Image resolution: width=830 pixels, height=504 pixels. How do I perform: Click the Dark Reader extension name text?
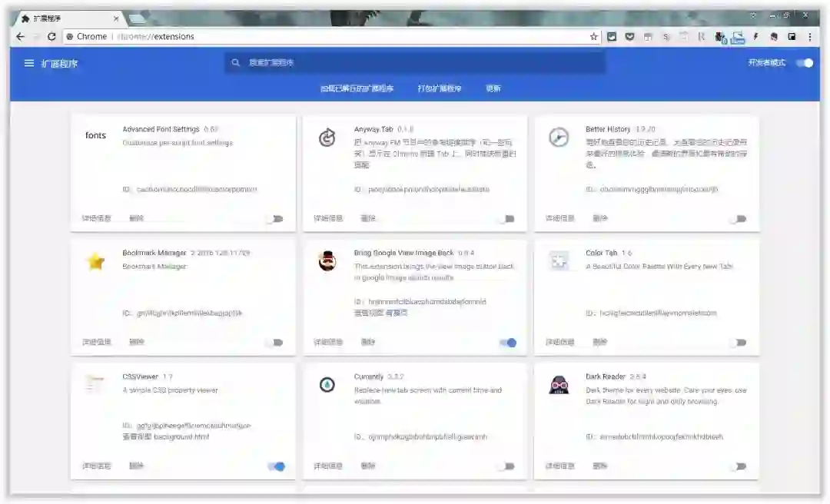(x=606, y=376)
